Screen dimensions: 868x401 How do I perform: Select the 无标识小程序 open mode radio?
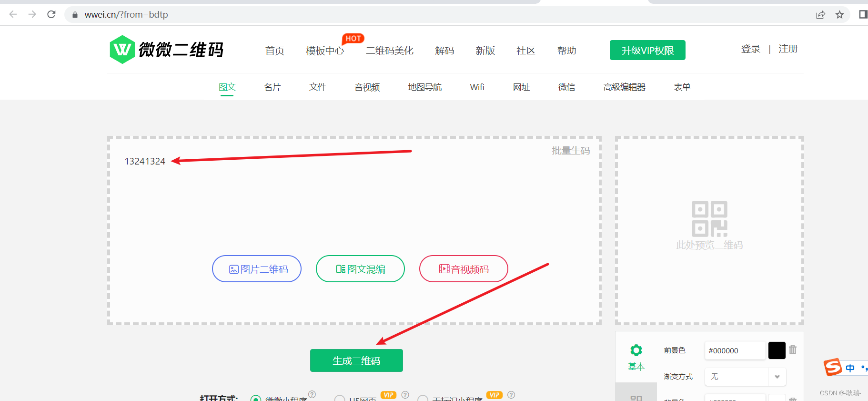pos(423,399)
